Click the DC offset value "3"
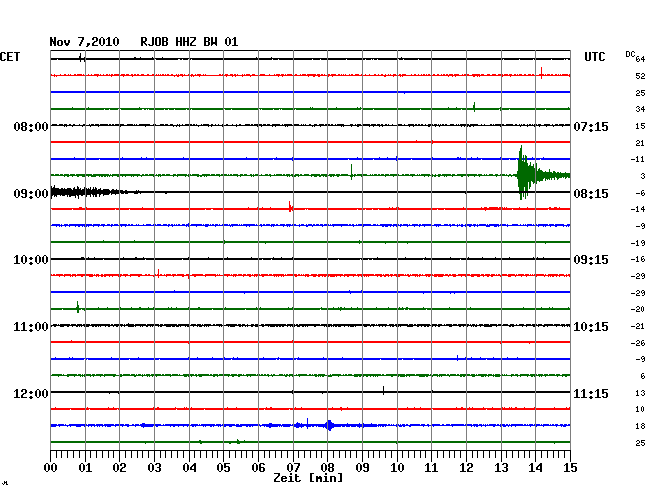Viewport: 650px width, 494px height. point(643,176)
